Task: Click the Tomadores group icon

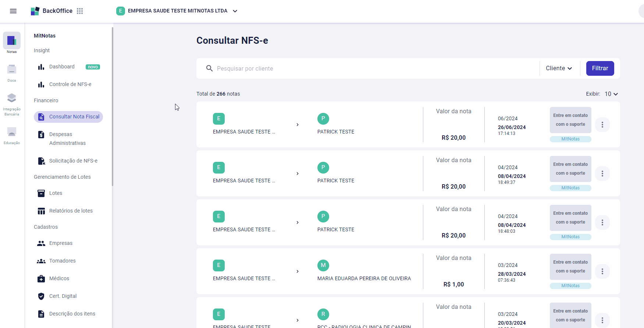Action: pos(41,261)
